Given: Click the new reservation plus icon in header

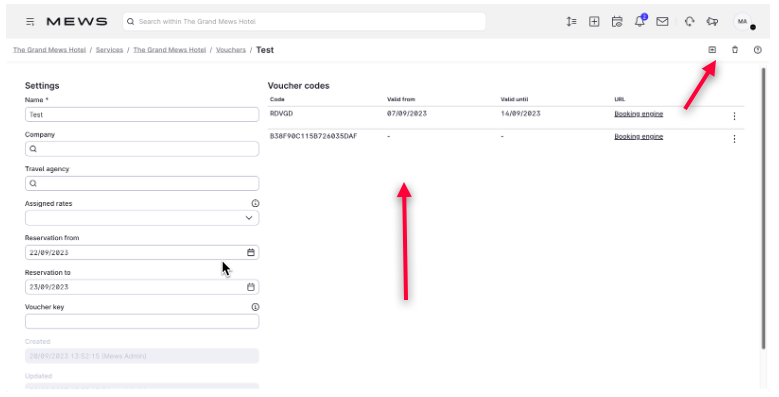Looking at the screenshot, I should tap(594, 21).
